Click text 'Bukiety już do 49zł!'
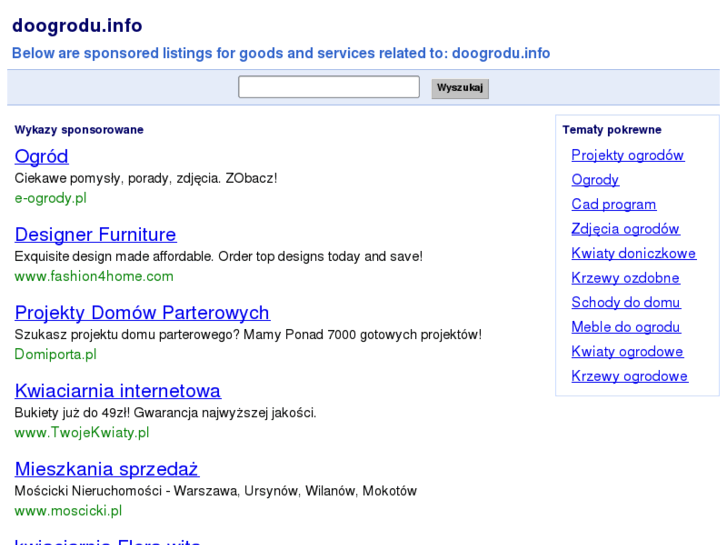Viewport: 727px width, 545px height. point(72,413)
